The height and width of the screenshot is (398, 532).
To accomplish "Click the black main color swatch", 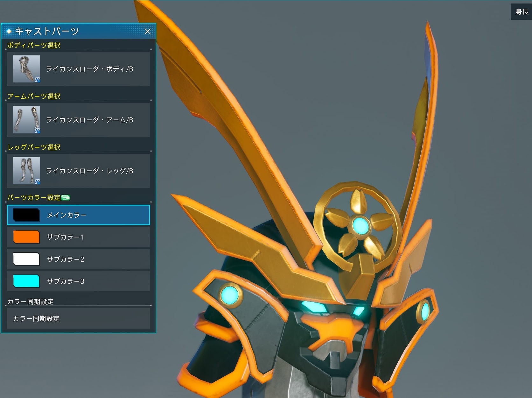I will point(26,215).
